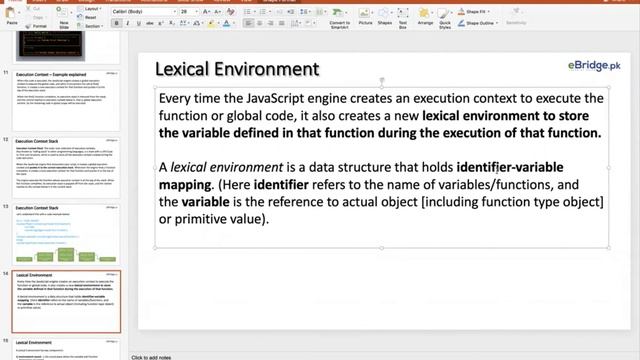Select slide 15 Lexical Environment thumbnail
640x360 pixels.
click(66, 349)
